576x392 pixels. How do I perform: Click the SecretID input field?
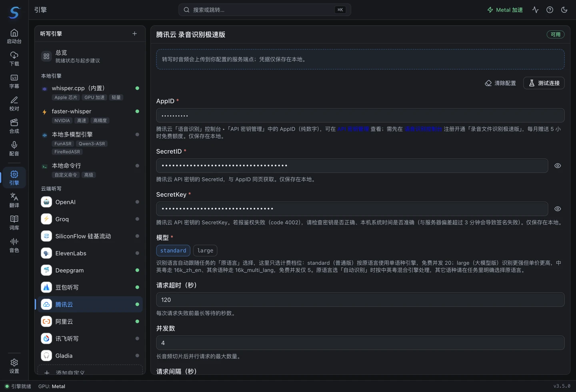click(352, 166)
